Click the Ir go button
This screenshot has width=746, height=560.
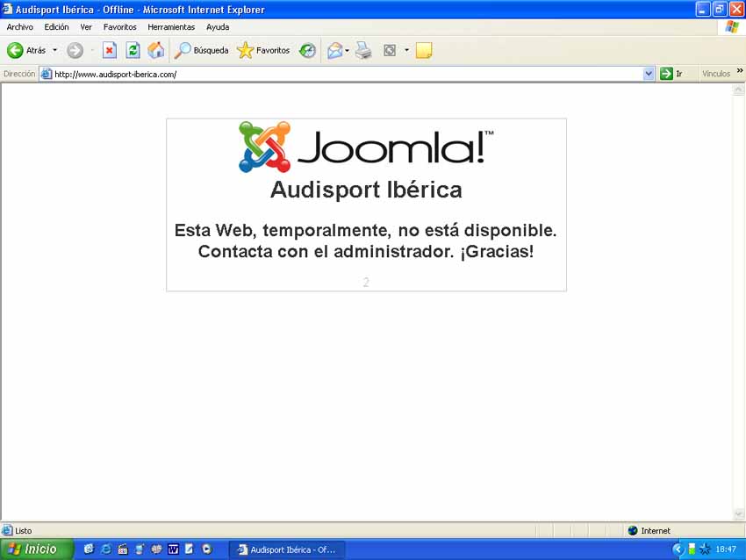[671, 74]
